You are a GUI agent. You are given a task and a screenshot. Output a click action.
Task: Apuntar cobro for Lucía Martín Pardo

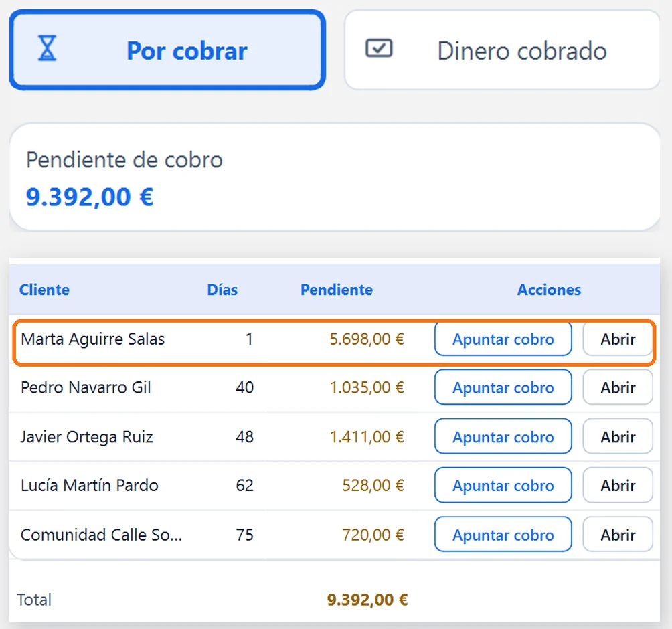tap(503, 485)
